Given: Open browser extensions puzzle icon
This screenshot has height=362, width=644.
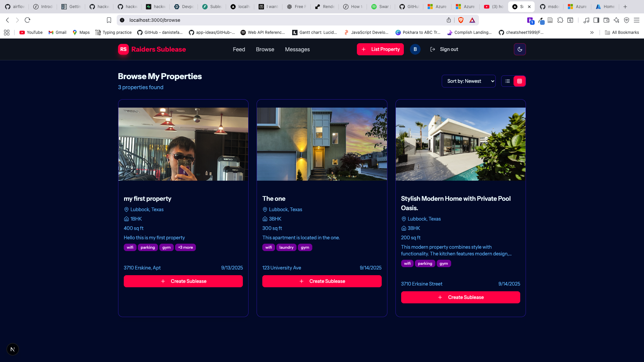Looking at the screenshot, I should [x=560, y=20].
